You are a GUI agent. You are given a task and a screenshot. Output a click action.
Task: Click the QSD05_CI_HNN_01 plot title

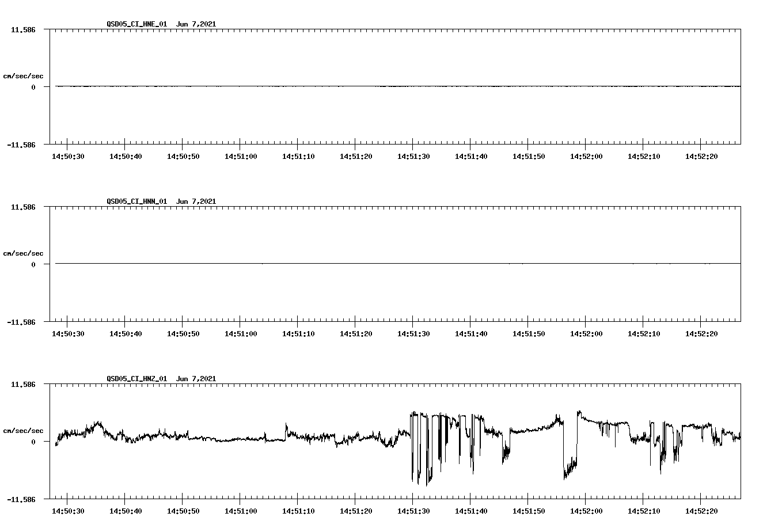161,202
